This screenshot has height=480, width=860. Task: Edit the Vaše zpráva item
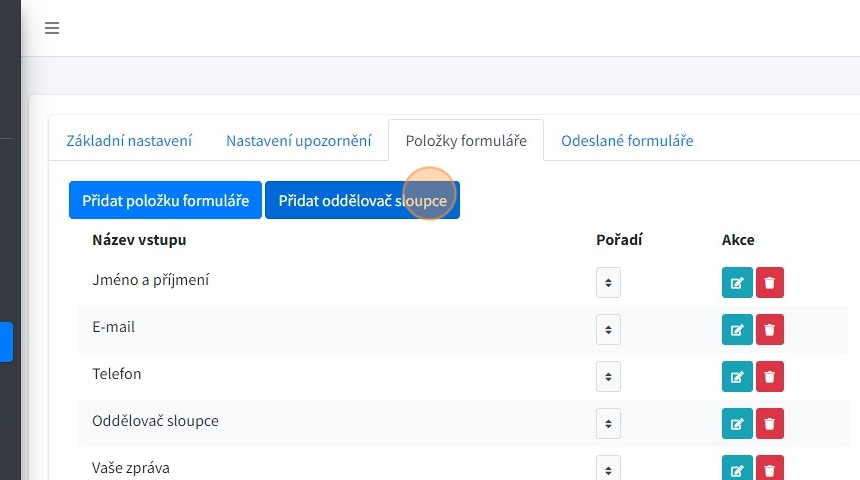(737, 469)
